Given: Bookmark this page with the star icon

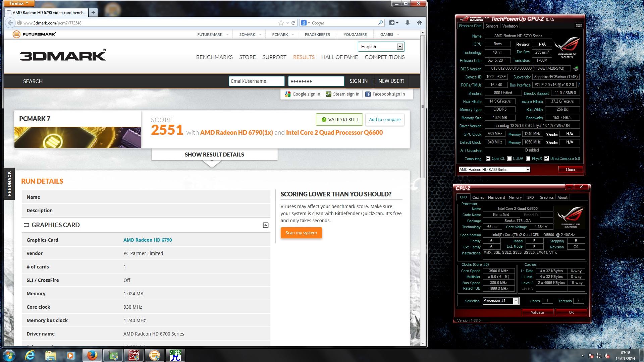Looking at the screenshot, I should 281,23.
